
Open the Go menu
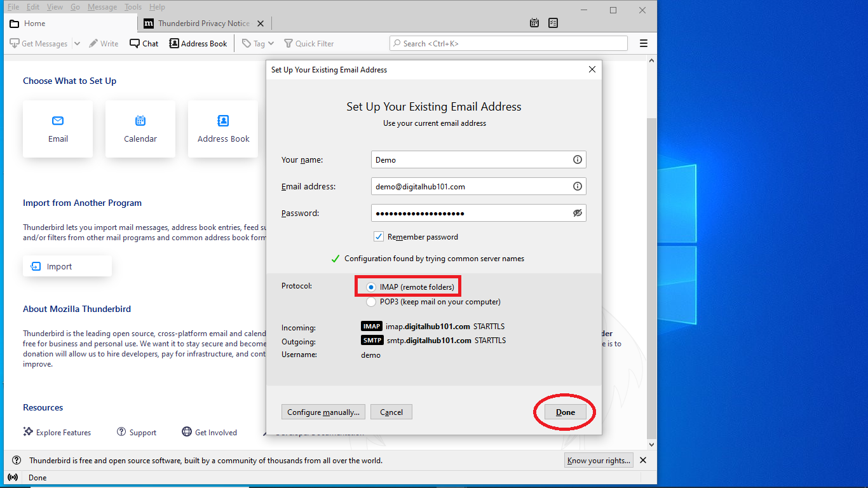click(76, 7)
